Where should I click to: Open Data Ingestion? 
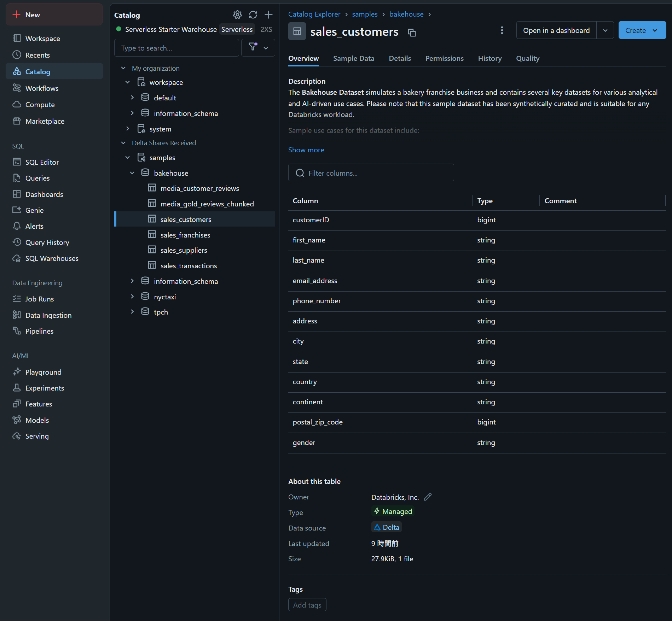tap(54, 315)
